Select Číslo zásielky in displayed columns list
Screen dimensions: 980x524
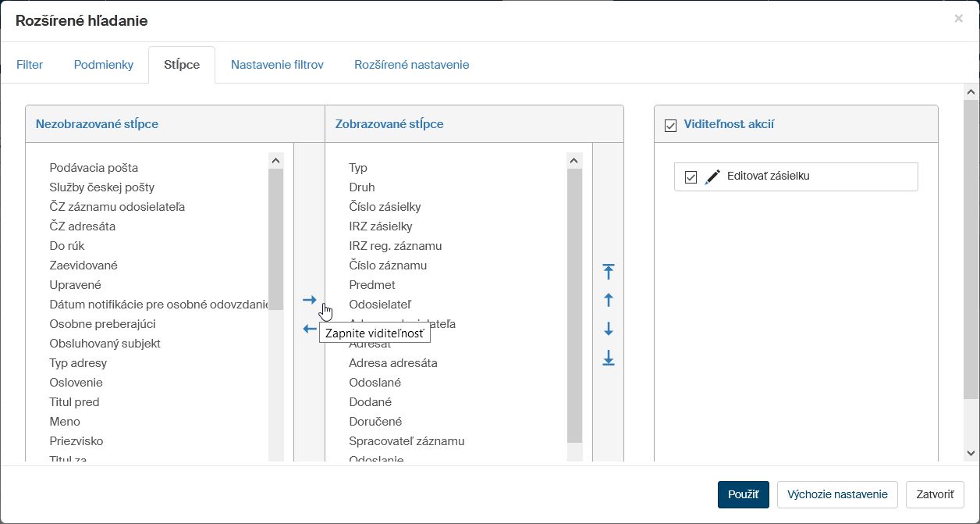pyautogui.click(x=385, y=207)
